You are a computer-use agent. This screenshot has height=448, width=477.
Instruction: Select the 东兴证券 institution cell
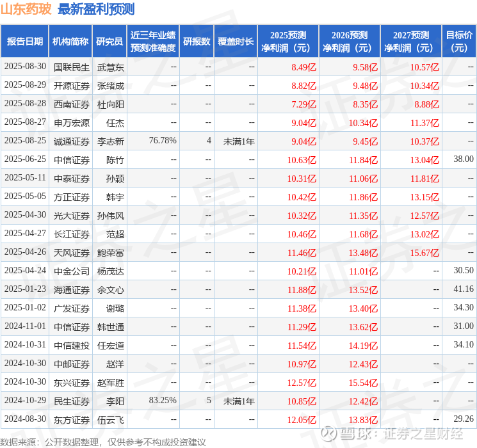(72, 383)
